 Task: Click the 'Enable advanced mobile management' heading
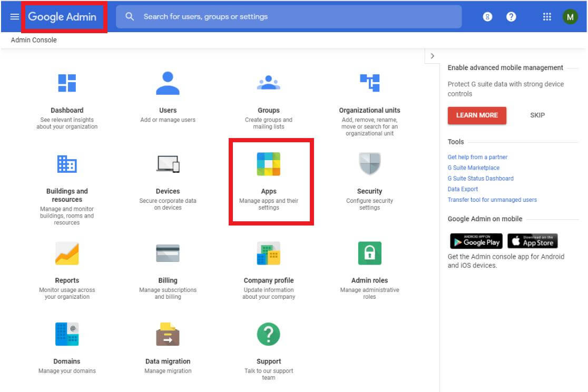point(505,67)
